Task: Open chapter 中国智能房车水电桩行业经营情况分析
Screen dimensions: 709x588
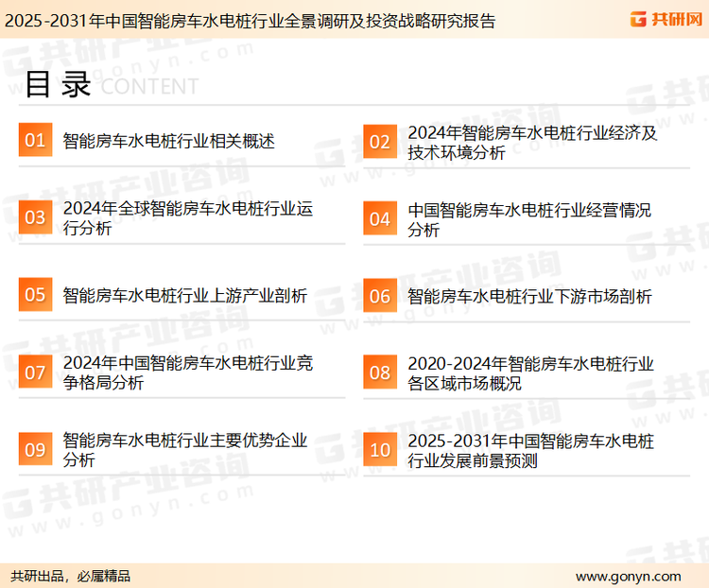Action: click(529, 220)
